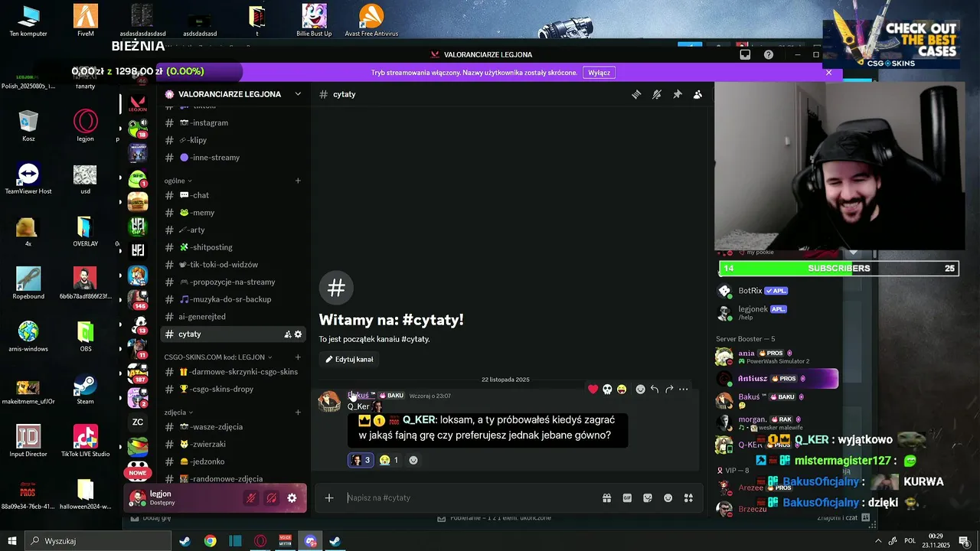The width and height of the screenshot is (980, 551).
Task: Toggle the crying emoji reaction
Action: (389, 460)
